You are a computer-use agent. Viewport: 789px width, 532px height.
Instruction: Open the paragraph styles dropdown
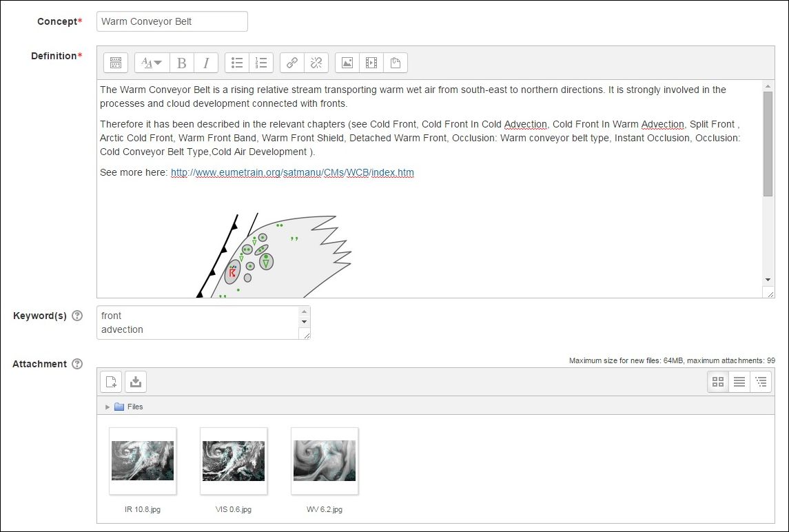pos(152,63)
